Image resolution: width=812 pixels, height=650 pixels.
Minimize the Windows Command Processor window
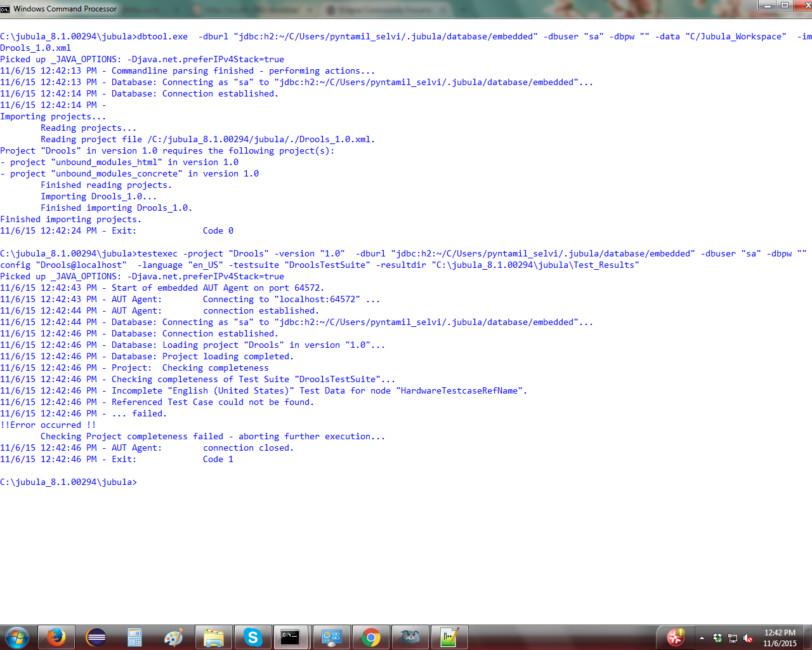tap(767, 6)
